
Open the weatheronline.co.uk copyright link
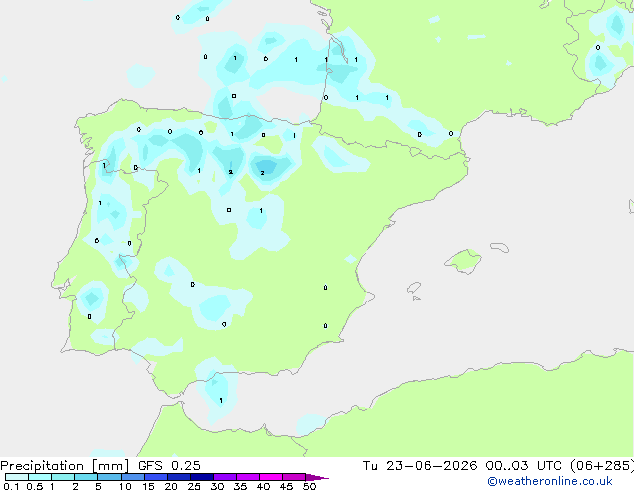click(550, 481)
